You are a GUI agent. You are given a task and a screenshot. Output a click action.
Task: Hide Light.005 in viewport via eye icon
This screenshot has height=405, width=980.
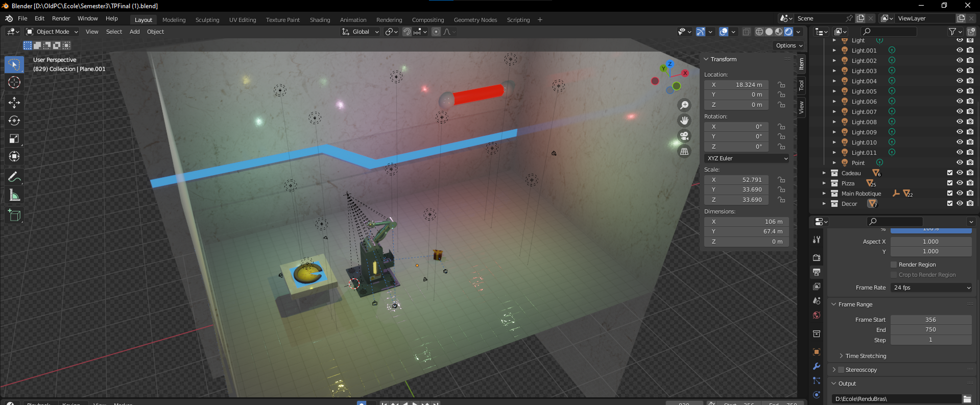(x=960, y=91)
